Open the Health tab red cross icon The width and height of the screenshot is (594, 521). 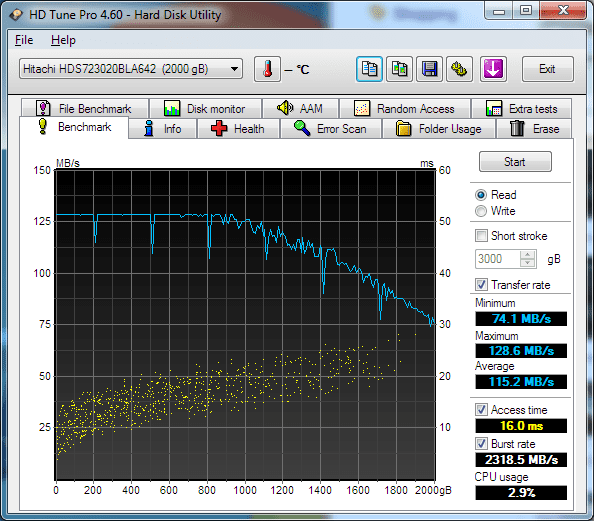pyautogui.click(x=219, y=128)
